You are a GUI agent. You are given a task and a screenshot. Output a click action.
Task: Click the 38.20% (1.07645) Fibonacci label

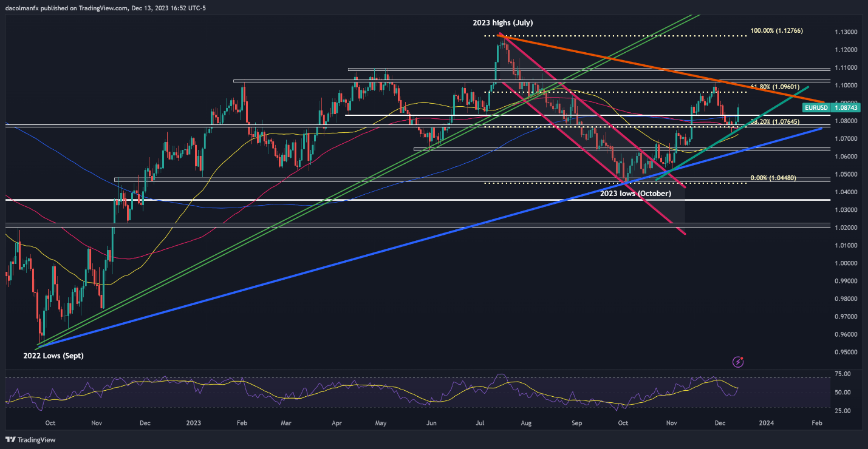coord(774,121)
